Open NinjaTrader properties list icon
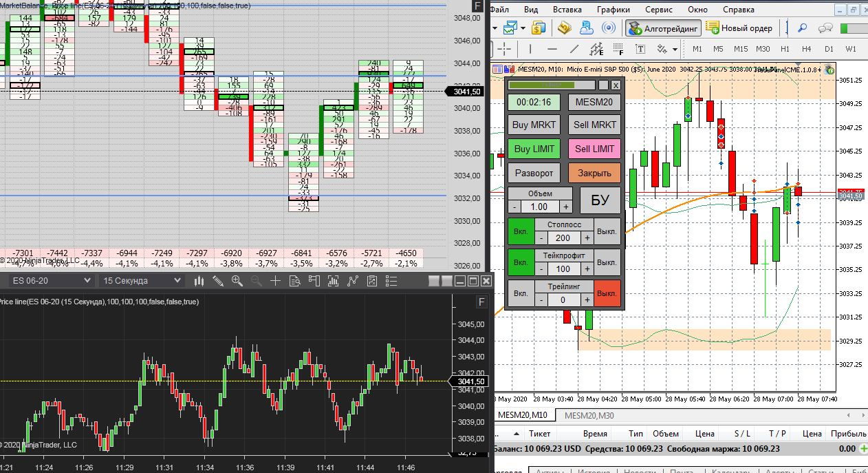 pos(391,281)
